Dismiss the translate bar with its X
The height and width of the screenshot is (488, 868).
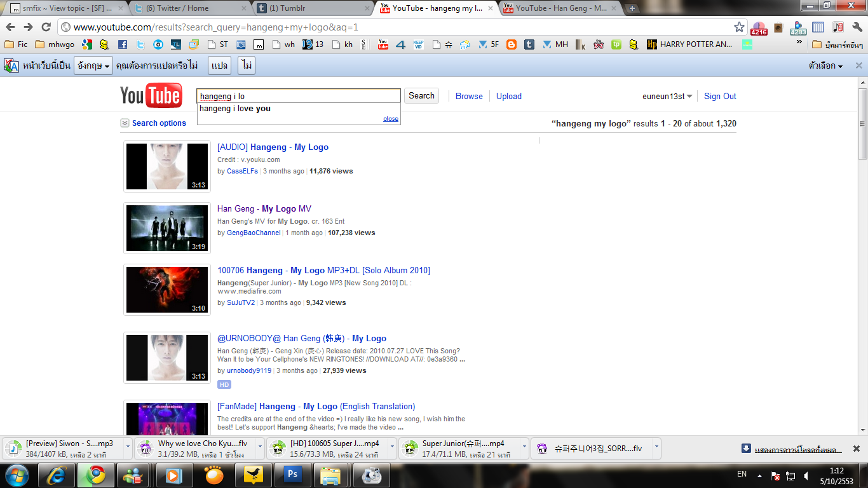tap(858, 65)
